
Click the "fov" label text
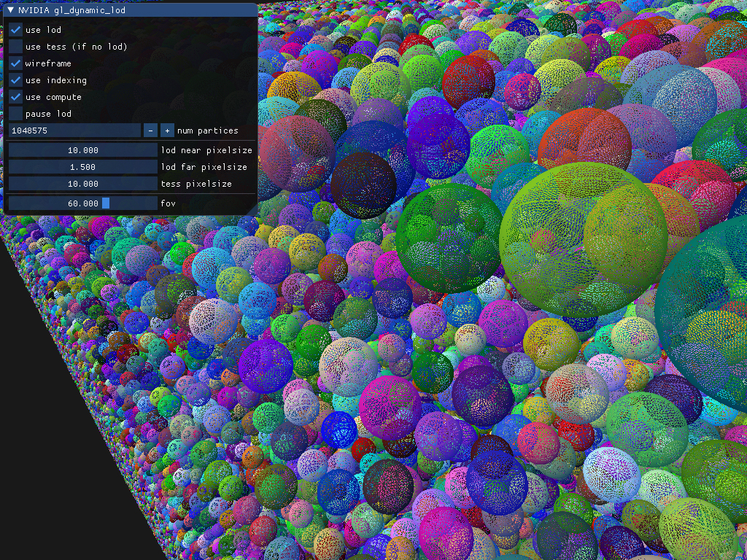168,203
